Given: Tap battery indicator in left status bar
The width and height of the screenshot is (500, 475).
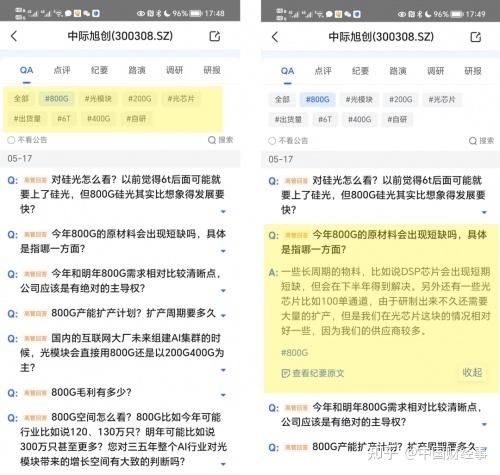Looking at the screenshot, I should point(196,13).
